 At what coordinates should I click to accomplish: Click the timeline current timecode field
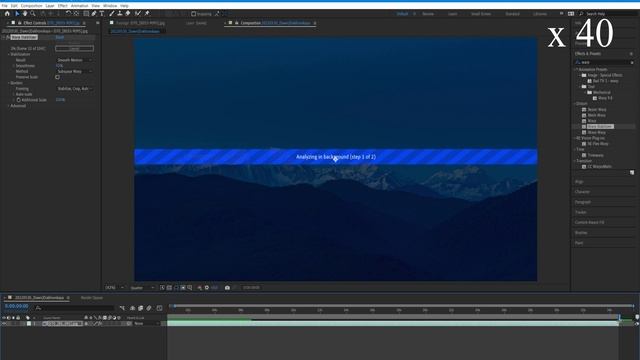coord(16,306)
